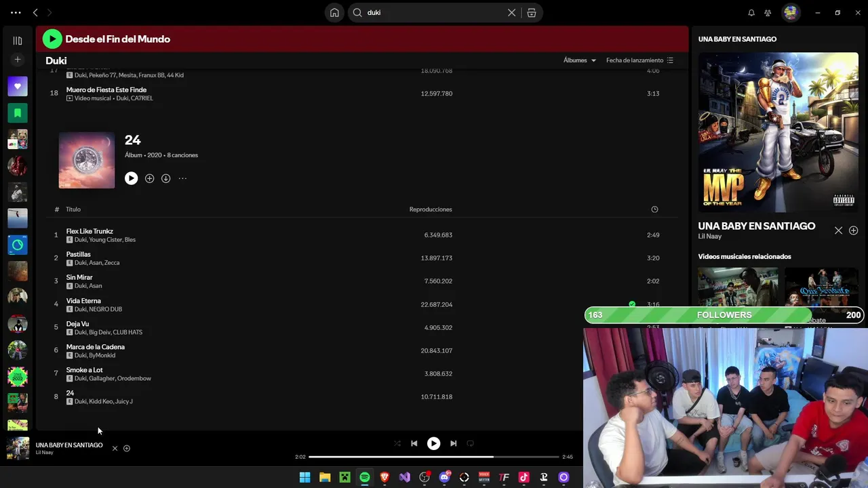The width and height of the screenshot is (868, 488).
Task: Click the duki search field
Action: click(x=434, y=13)
